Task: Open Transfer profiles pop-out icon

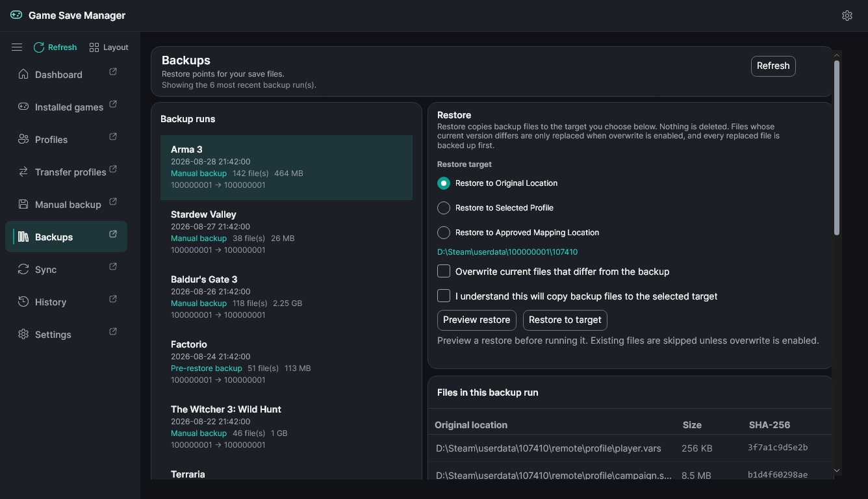Action: [x=113, y=169]
